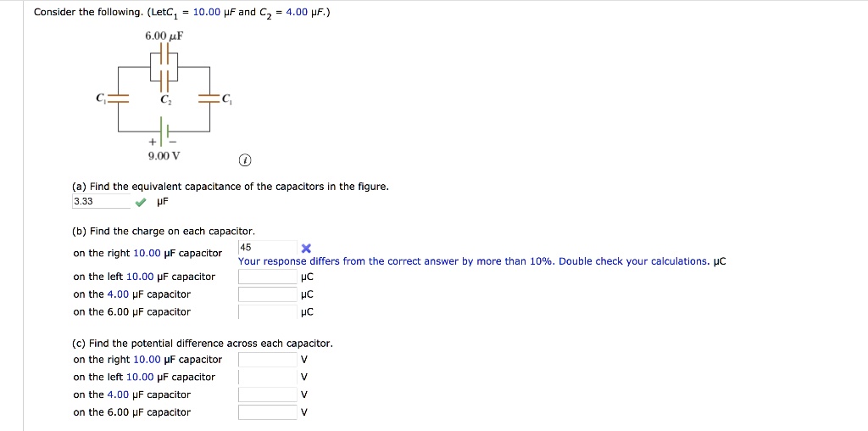Click the right C1 capacitor in the diagram
Image resolution: width=868 pixels, height=431 pixels.
tap(209, 99)
